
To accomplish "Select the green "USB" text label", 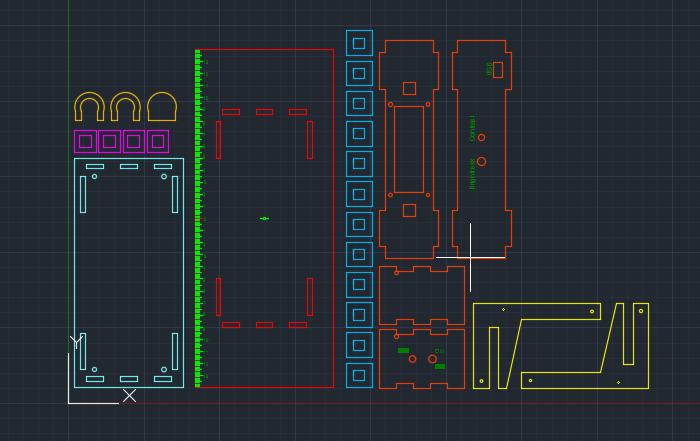I will (x=489, y=69).
